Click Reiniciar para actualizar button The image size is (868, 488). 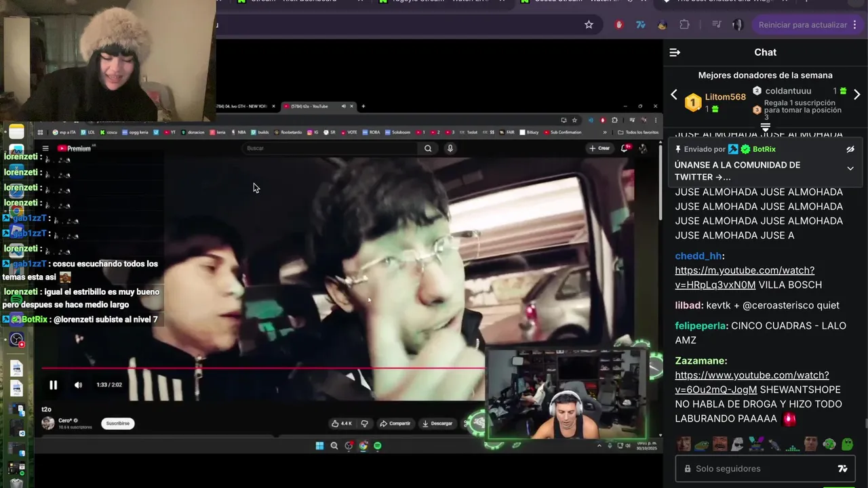pyautogui.click(x=807, y=24)
